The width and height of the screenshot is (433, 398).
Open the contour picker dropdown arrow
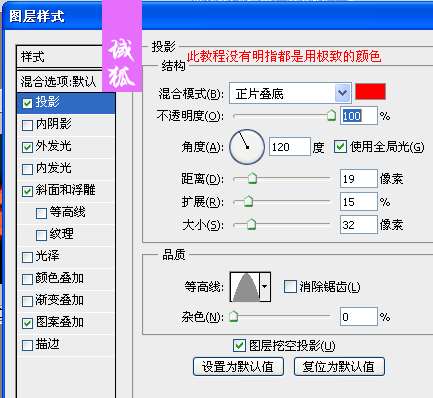265,287
